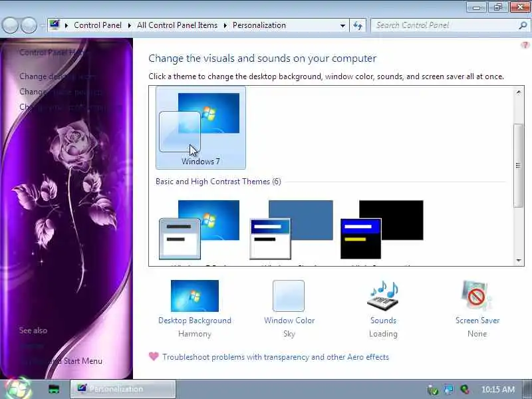This screenshot has width=532, height=399.
Task: Open the address bar history dropdown
Action: coord(342,25)
